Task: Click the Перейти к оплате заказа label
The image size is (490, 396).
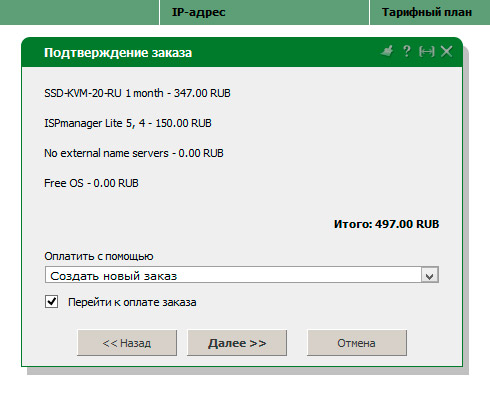Action: (132, 302)
